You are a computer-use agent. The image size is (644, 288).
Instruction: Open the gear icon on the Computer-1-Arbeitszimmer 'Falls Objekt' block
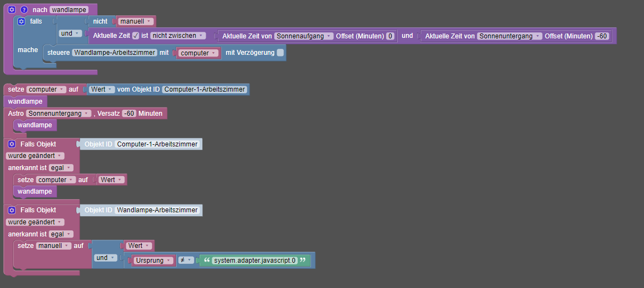12,144
